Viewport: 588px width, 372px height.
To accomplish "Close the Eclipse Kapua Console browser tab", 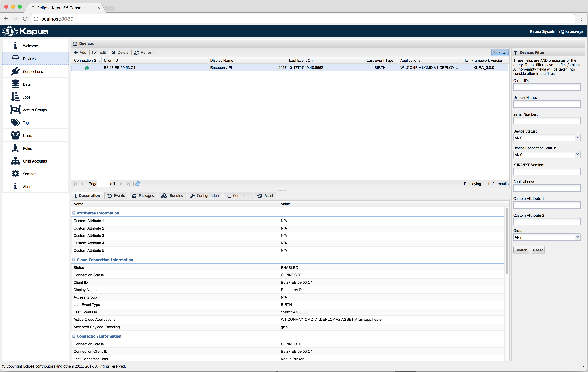I will 99,8.
